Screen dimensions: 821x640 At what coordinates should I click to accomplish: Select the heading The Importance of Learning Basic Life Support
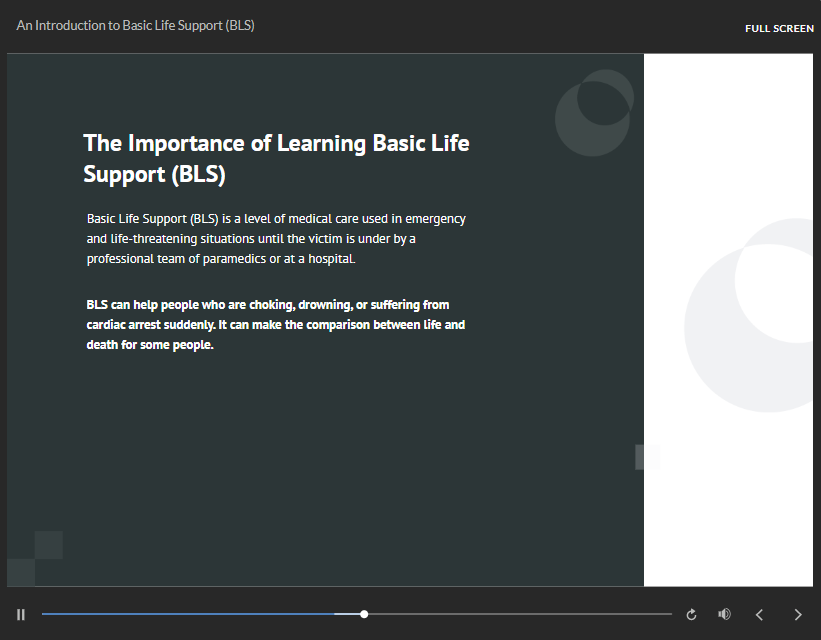tap(276, 159)
